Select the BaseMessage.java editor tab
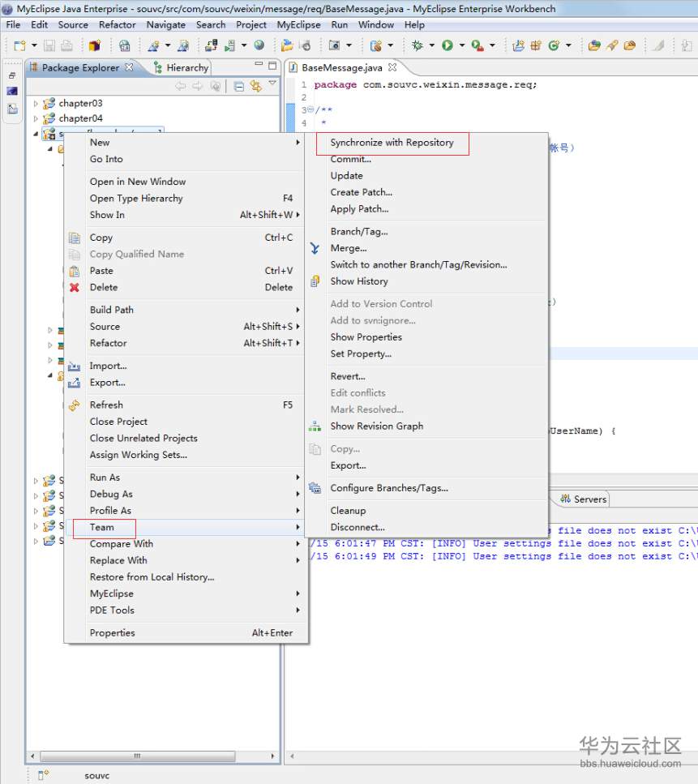This screenshot has height=784, width=698. [342, 67]
